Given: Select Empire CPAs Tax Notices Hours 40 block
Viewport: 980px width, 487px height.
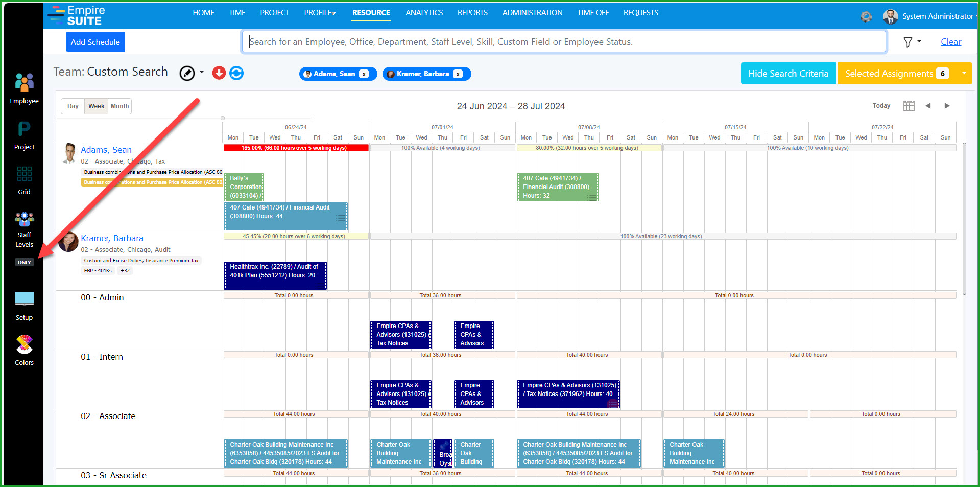Looking at the screenshot, I should (568, 394).
